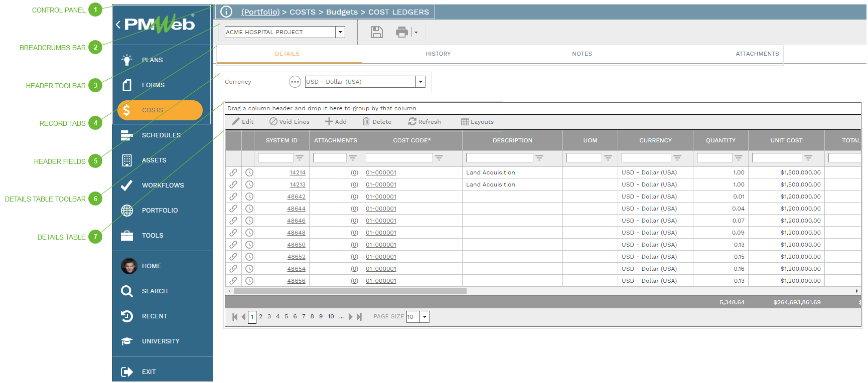This screenshot has width=868, height=383.
Task: Open the Portfolio breadcrumb link
Action: click(x=260, y=12)
